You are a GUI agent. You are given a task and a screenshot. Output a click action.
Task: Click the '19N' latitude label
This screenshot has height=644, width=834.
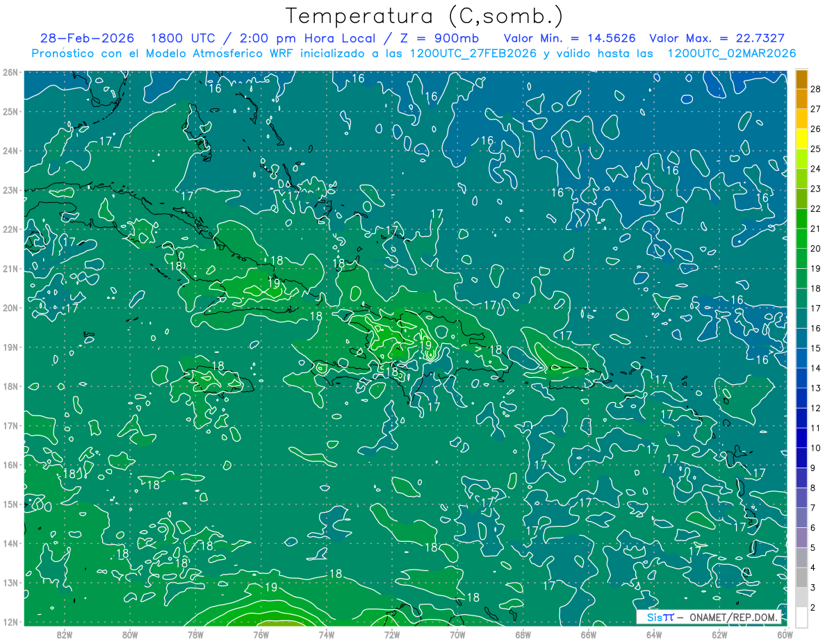pyautogui.click(x=10, y=347)
